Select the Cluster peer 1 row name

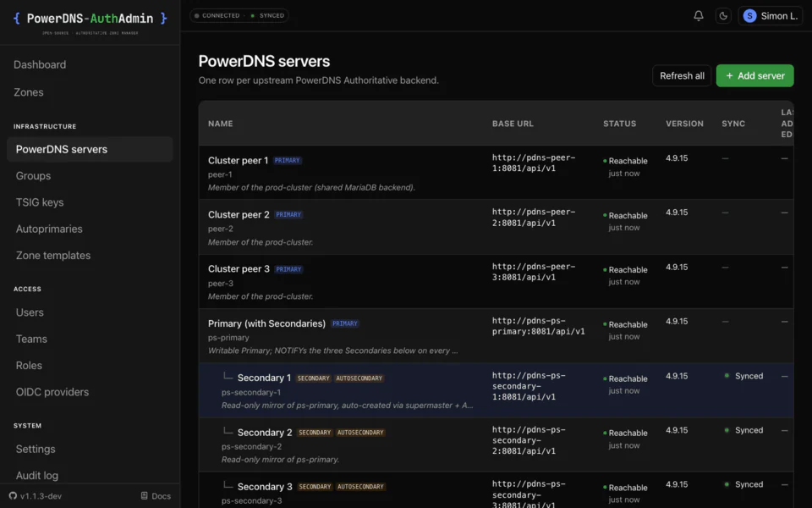(x=239, y=161)
